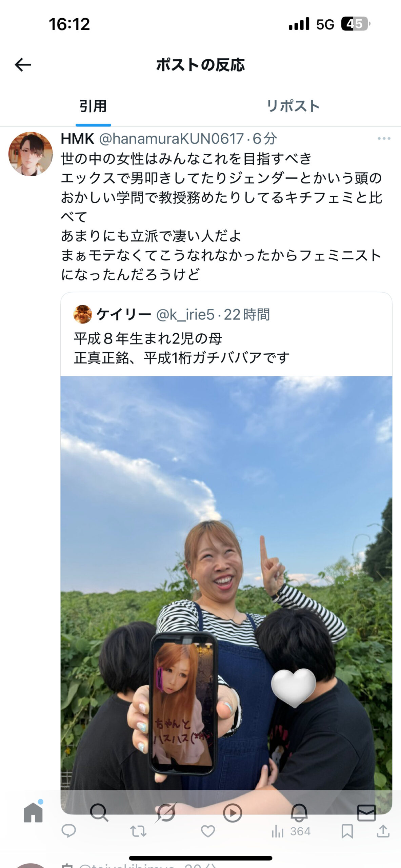
Task: Open the Search magnifier icon
Action: [x=99, y=812]
